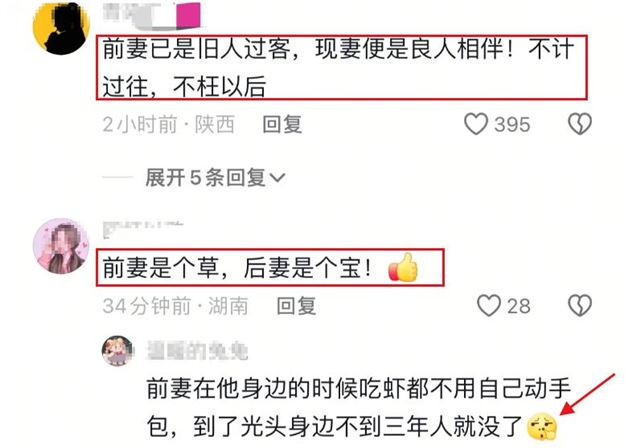640x448 pixels.
Task: Click the 395 like count number
Action: tap(512, 124)
